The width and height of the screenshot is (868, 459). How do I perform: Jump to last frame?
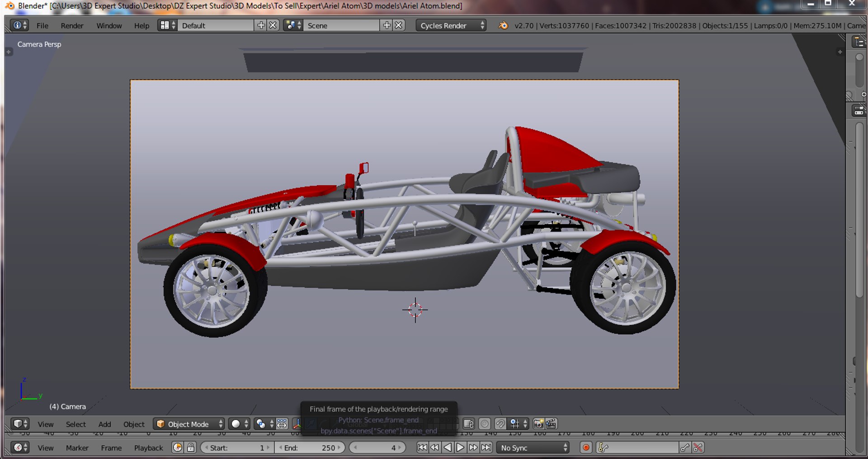(486, 447)
